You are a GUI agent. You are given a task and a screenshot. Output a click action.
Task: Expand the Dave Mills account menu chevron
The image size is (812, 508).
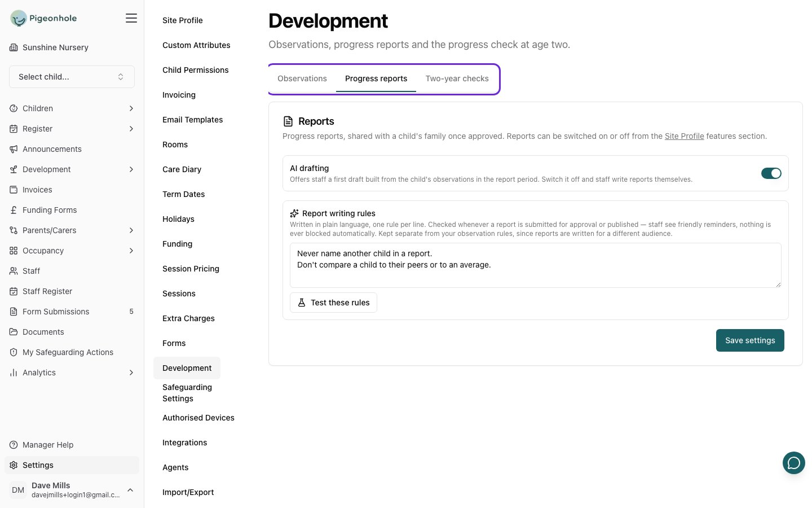(130, 490)
